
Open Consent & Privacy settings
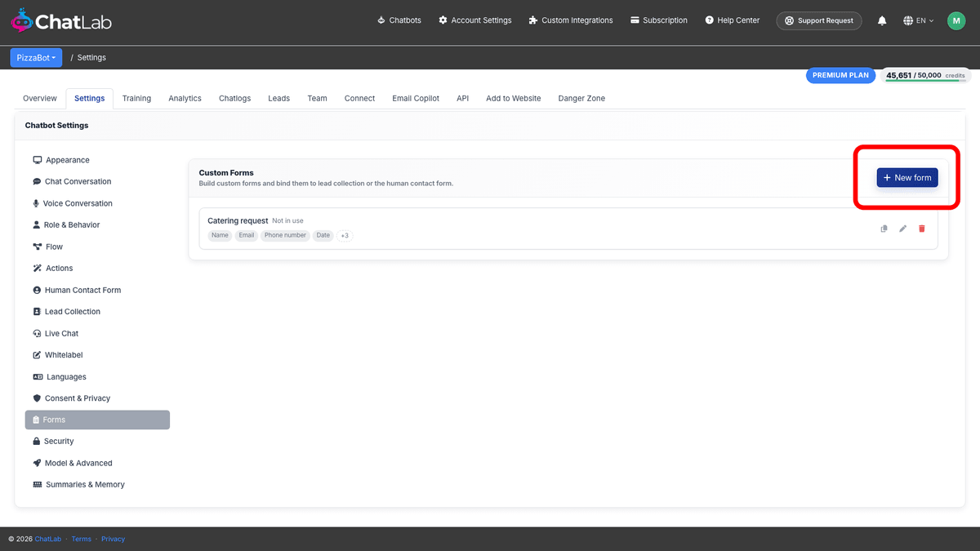[x=97, y=398]
